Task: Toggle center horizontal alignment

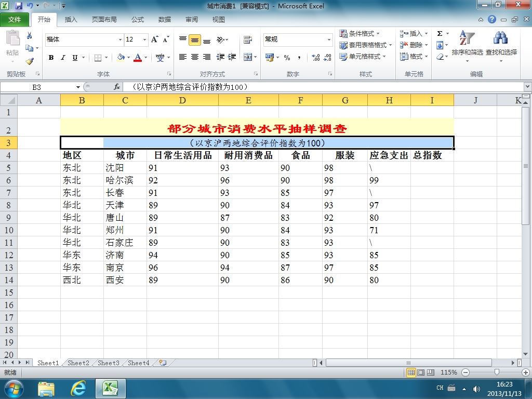Action: tap(195, 57)
